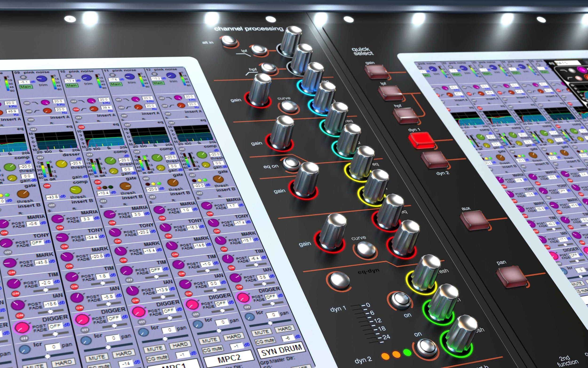Toggle the hpf ON switch on channel 10
The width and height of the screenshot is (588, 368).
click(x=76, y=109)
